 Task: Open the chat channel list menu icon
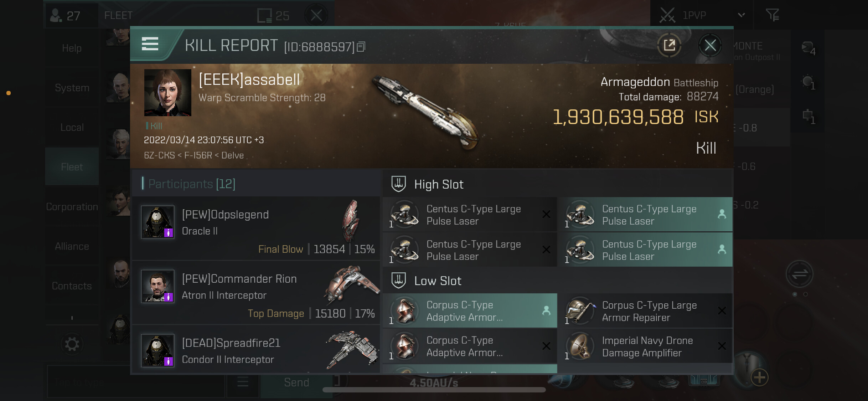(x=243, y=382)
